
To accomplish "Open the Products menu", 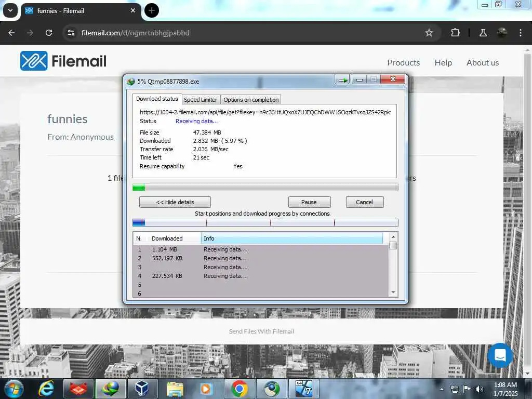I will pos(403,63).
